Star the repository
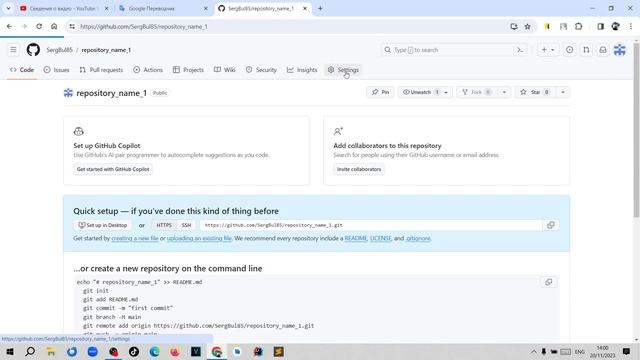 click(535, 92)
